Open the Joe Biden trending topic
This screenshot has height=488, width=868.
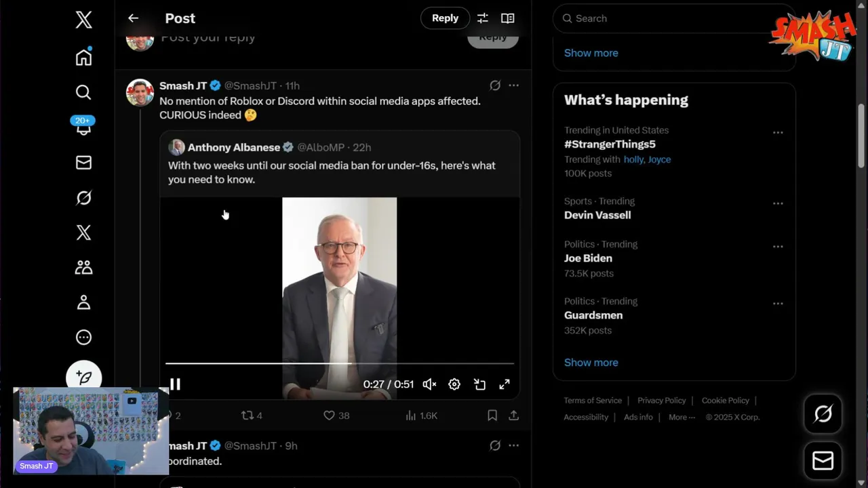click(x=588, y=258)
